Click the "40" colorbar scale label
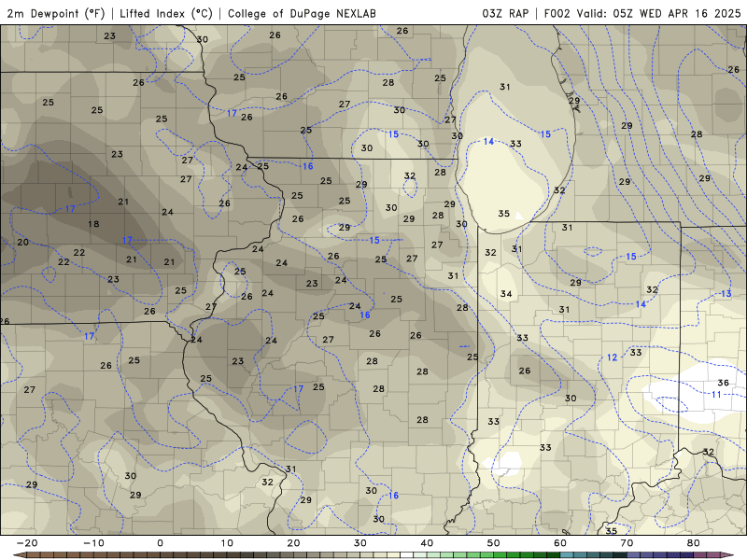Viewport: 747px width, 560px height. 427,543
